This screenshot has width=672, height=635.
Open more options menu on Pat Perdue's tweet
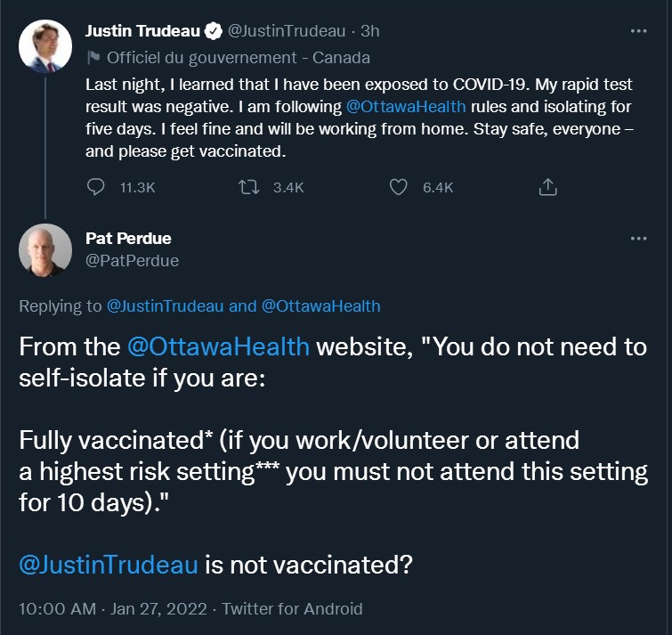click(638, 239)
